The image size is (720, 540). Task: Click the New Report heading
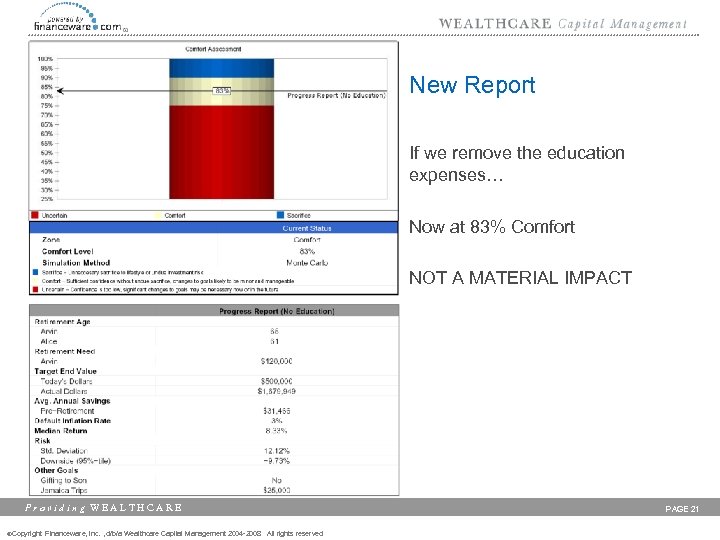(472, 85)
